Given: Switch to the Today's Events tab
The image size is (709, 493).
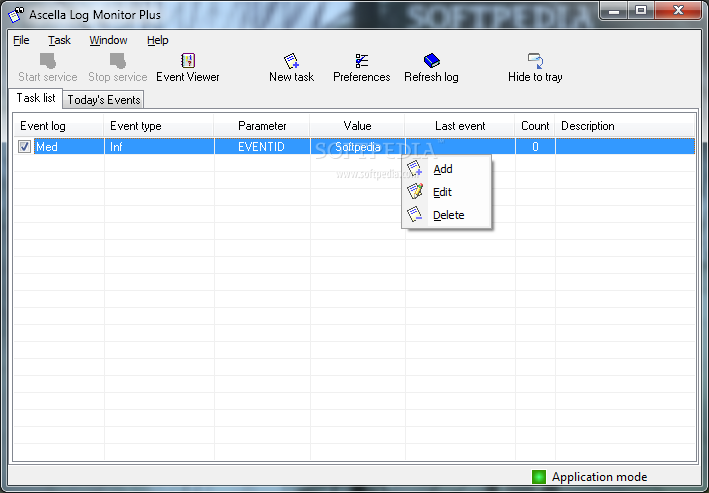Looking at the screenshot, I should point(104,100).
